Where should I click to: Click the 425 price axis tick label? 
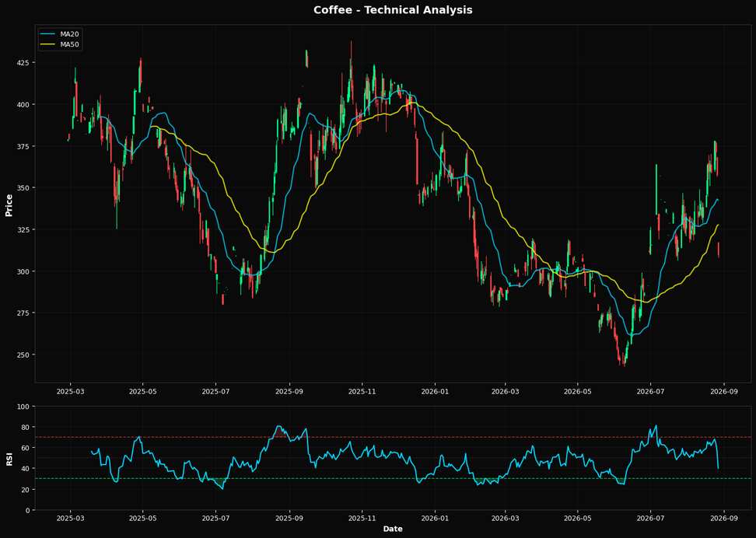tap(23, 63)
